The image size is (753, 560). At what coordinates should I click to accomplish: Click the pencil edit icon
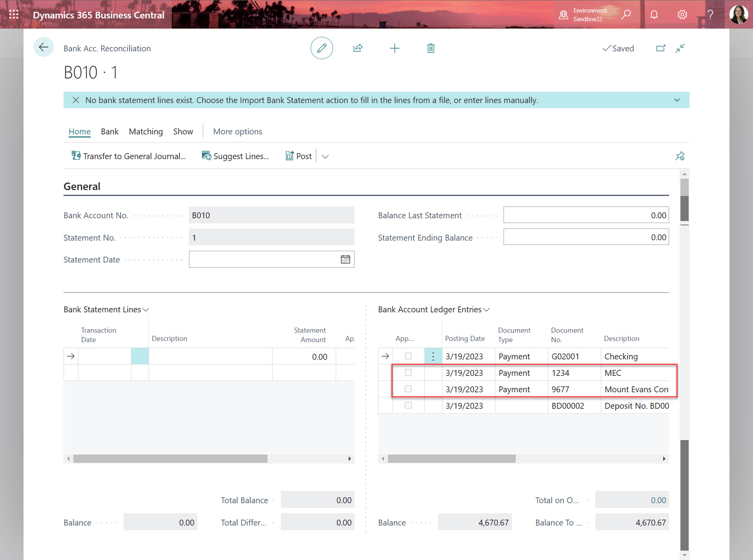(322, 48)
